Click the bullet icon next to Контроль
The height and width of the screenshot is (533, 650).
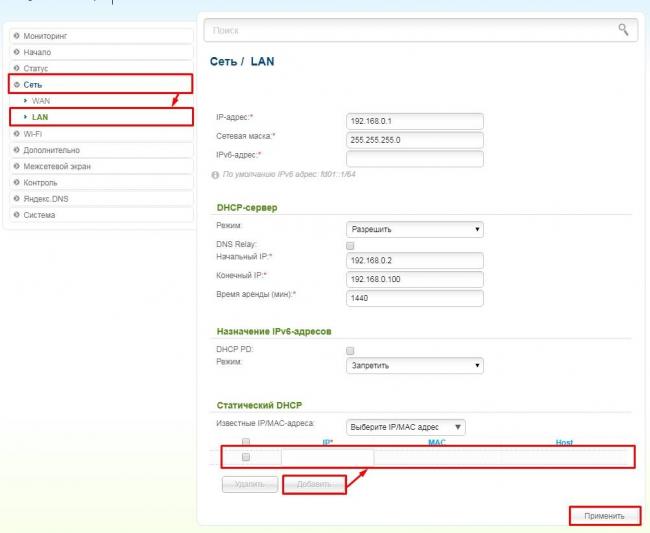[17, 182]
